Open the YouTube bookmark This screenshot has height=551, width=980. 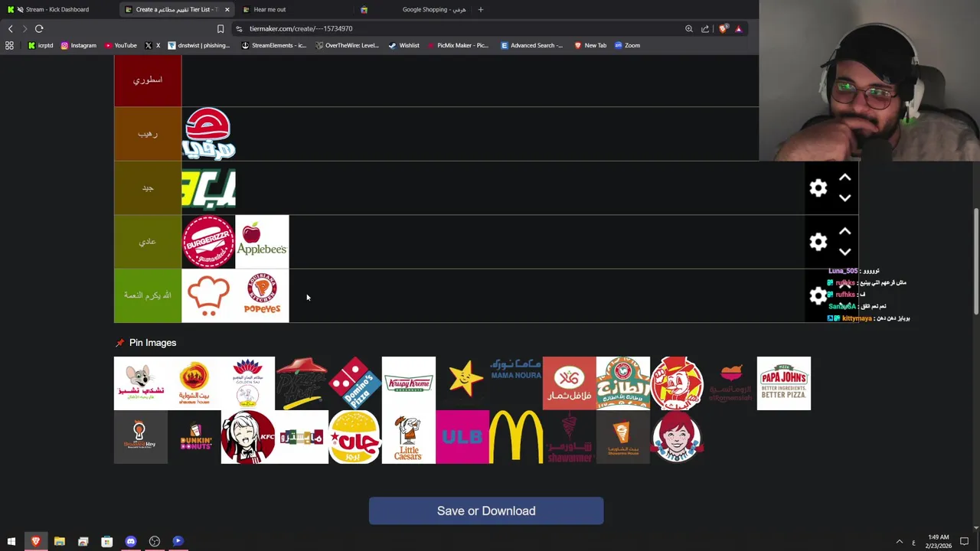(120, 45)
